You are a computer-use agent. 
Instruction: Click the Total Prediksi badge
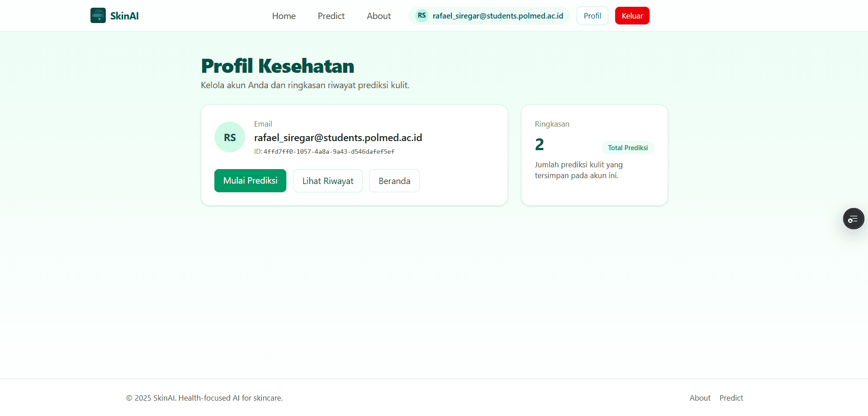(x=627, y=147)
